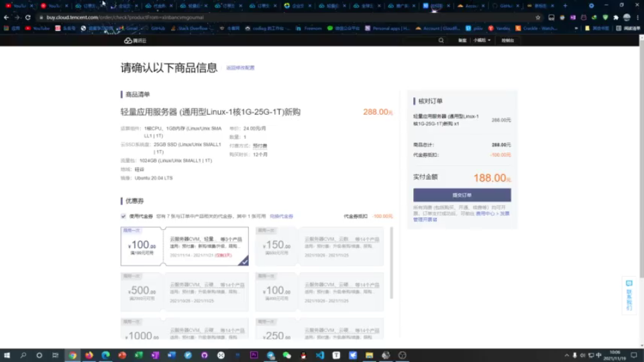Open the search magnifier in site header
Screen dimensions: 644x362
coord(441,40)
